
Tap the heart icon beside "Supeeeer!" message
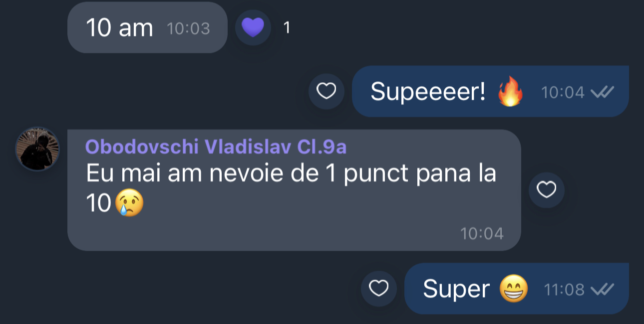click(326, 91)
